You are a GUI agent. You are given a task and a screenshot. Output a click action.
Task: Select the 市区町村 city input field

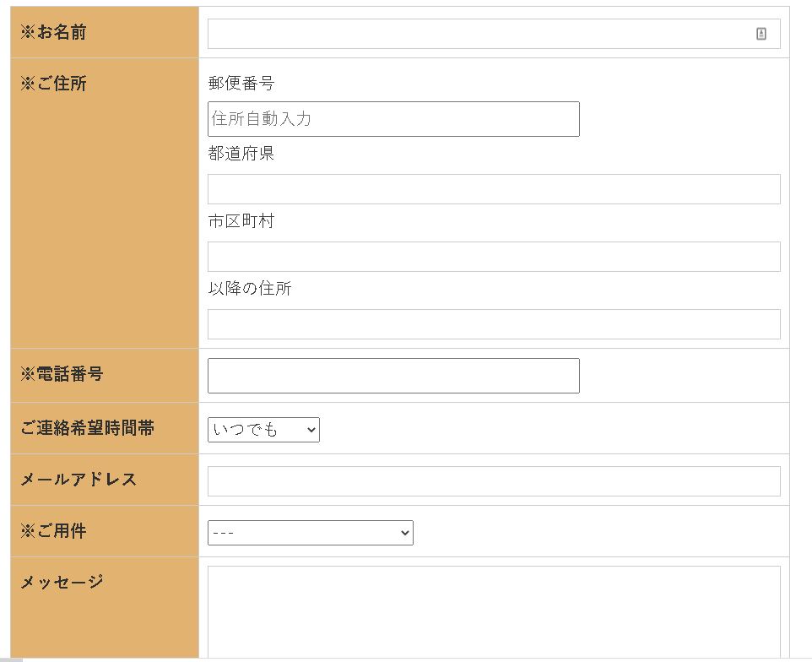tap(494, 257)
